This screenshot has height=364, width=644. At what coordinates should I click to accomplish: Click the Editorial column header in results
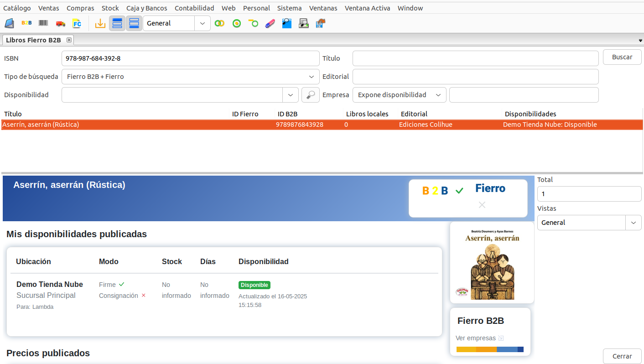click(x=414, y=114)
